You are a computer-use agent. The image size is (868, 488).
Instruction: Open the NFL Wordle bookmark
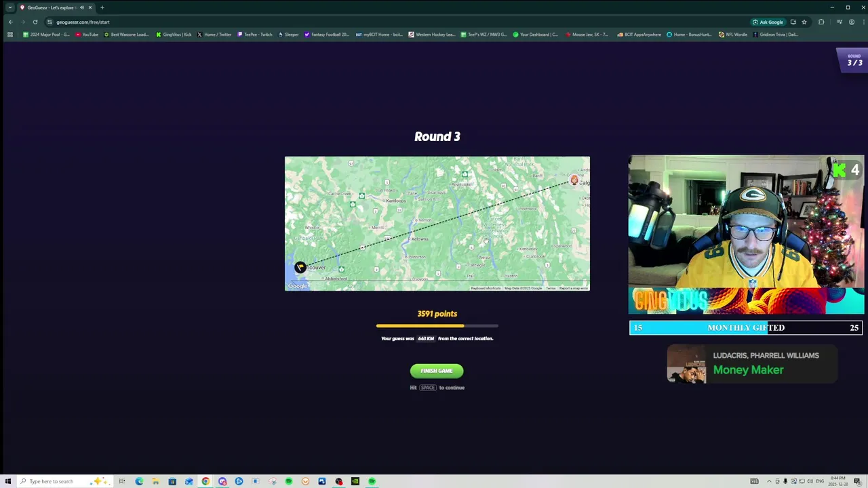[x=733, y=35]
